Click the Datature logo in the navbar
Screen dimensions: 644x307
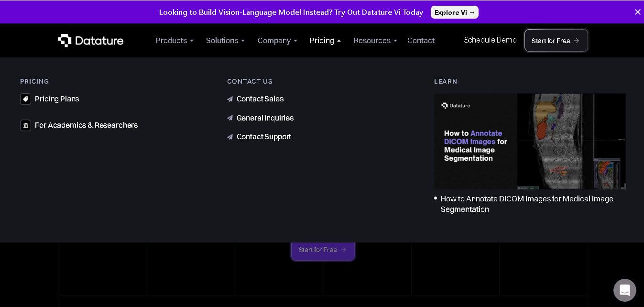coord(91,41)
